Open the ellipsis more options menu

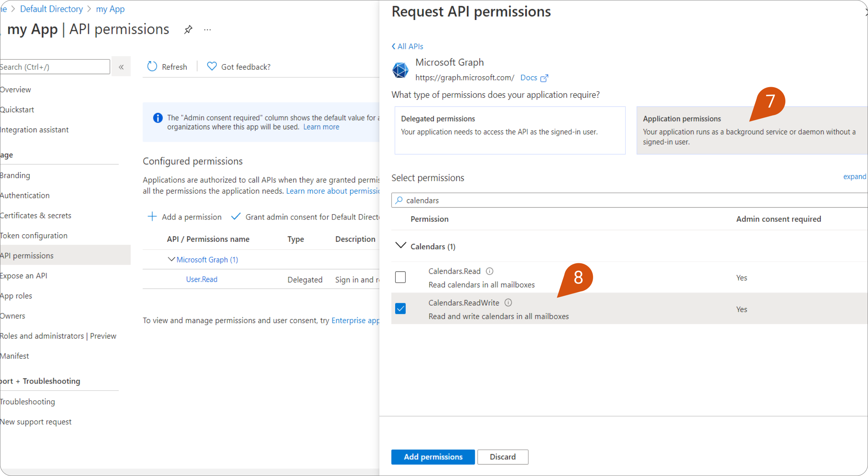click(x=207, y=30)
